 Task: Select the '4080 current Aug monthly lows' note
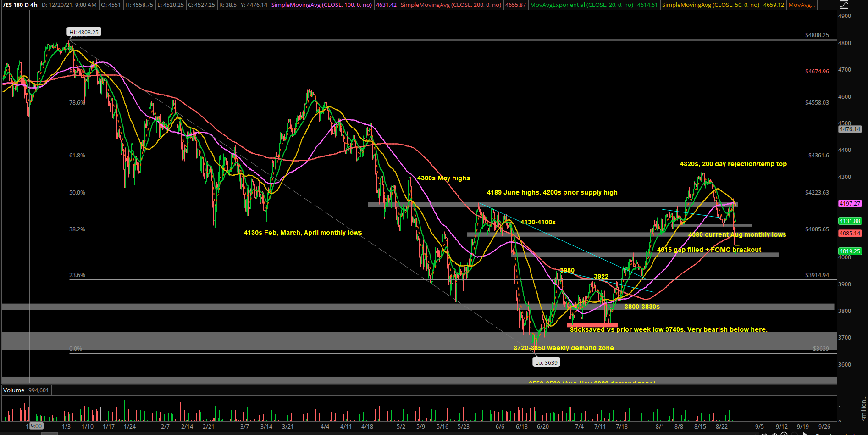[737, 234]
